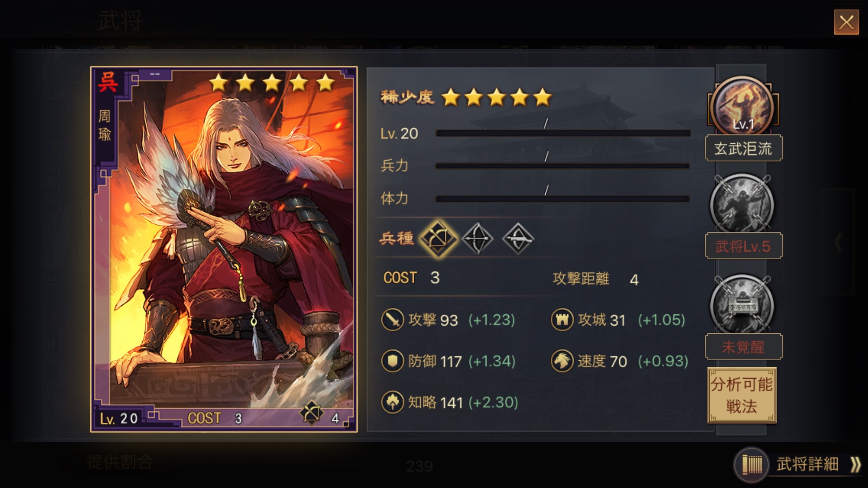Click the 速度 horse stat icon

[x=562, y=361]
